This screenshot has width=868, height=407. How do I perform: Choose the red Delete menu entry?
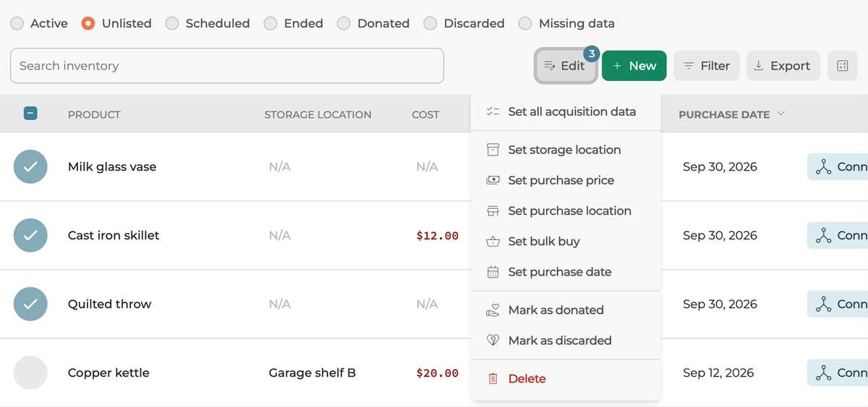[x=566, y=379]
